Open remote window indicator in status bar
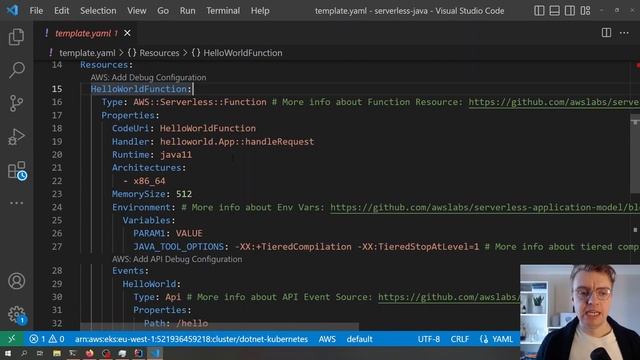Viewport: 640px width, 360px height. (11, 339)
